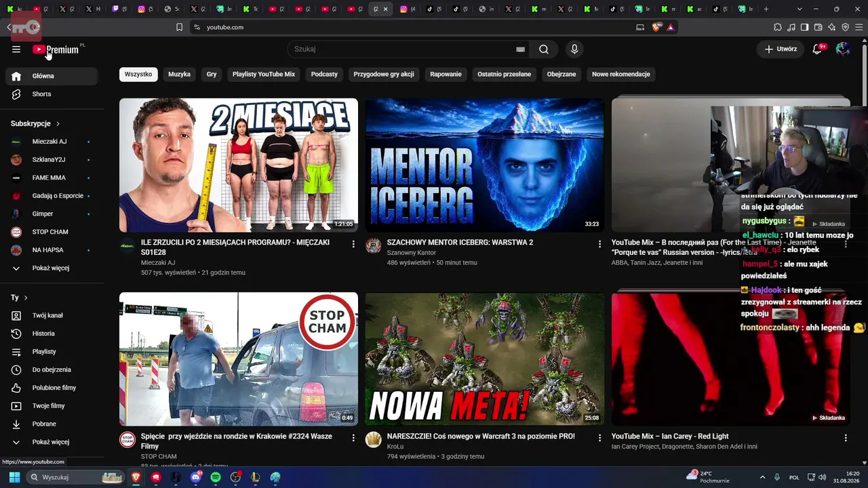Open Twój kanał in the sidebar
This screenshot has width=868, height=488.
click(x=52, y=315)
